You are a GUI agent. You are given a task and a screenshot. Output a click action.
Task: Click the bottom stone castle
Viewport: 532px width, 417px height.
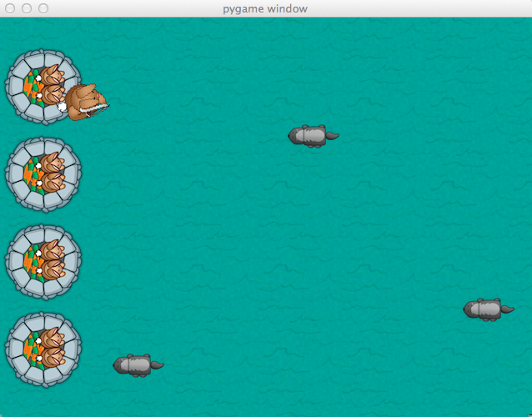tap(43, 350)
